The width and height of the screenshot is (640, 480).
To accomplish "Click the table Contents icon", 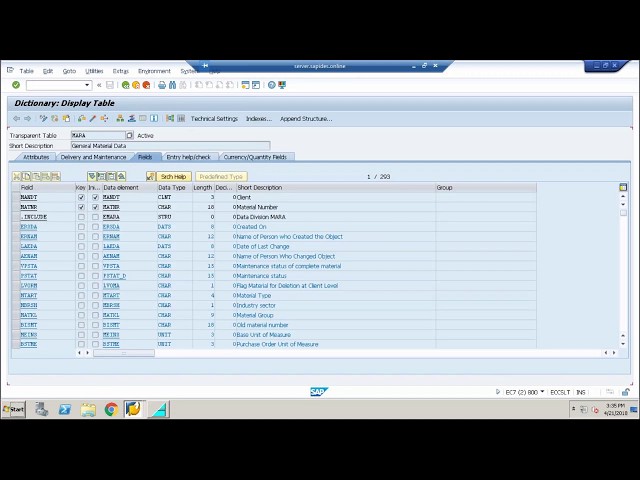I will pyautogui.click(x=181, y=118).
